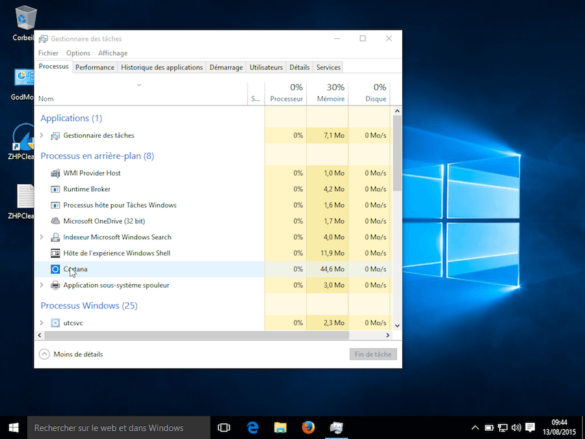This screenshot has width=585, height=439.
Task: Sort by the Mémoire column header
Action: 328,93
